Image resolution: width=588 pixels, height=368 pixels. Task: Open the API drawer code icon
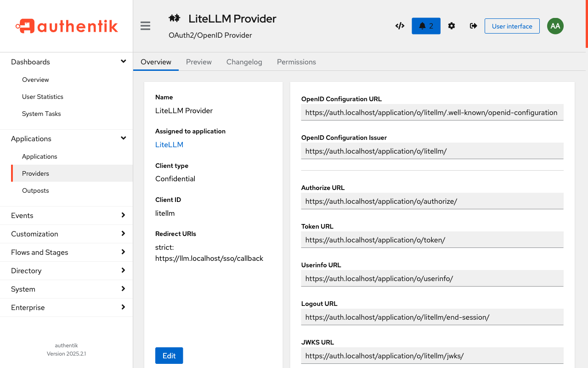400,26
